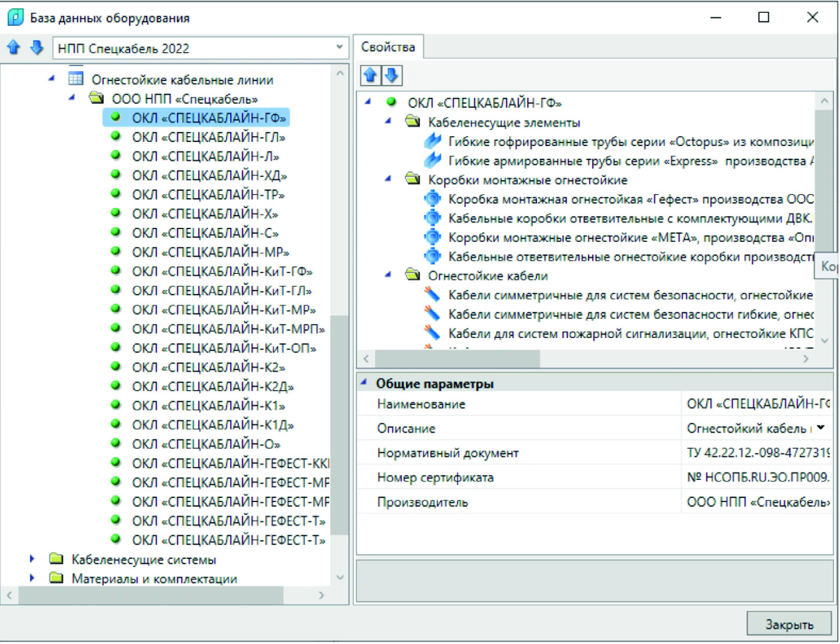Click the table icon of Огнестойкие кабельные линии
Viewport: 840px width, 644px height.
click(x=76, y=79)
